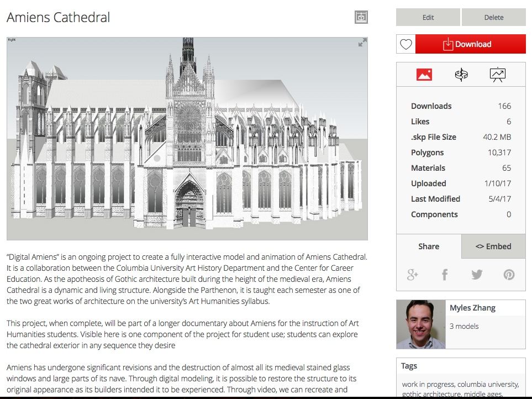This screenshot has height=399, width=532.
Task: Switch to the Embed tab
Action: (493, 246)
